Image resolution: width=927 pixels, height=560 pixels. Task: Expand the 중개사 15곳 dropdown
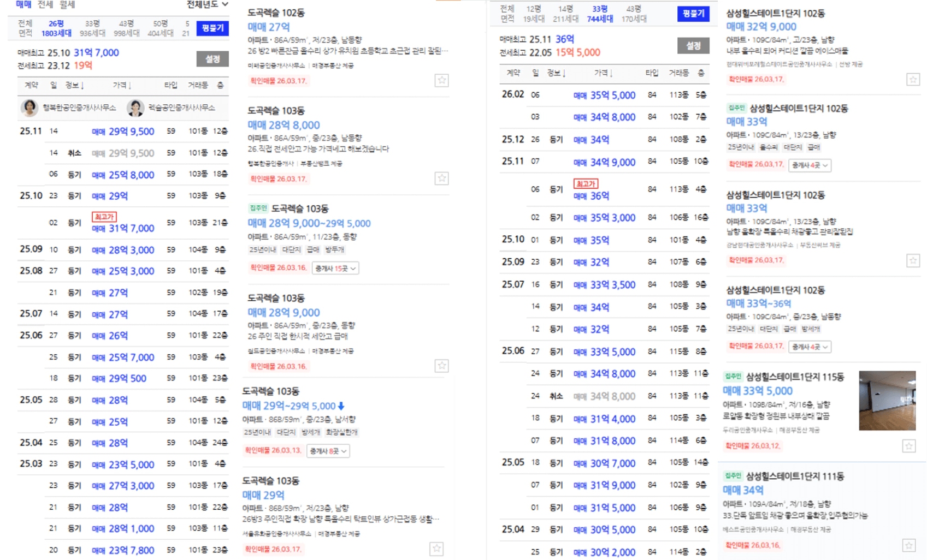coord(335,269)
